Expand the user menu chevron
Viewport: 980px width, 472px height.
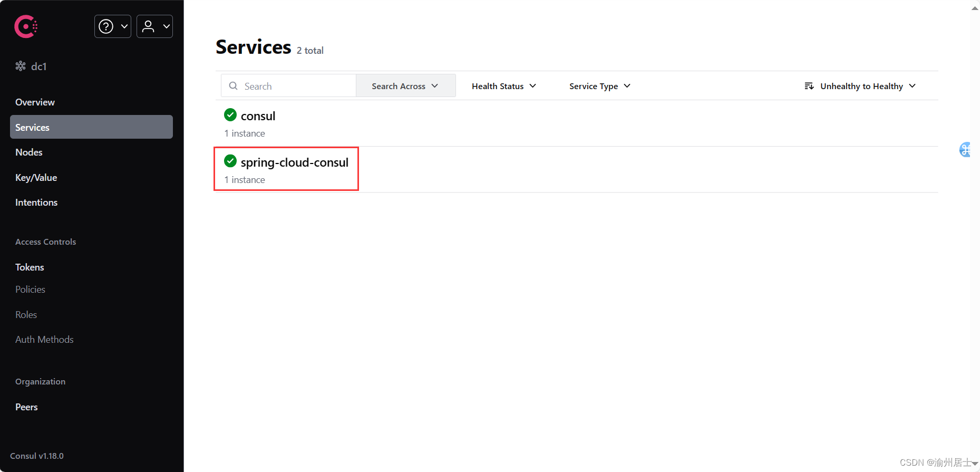click(167, 26)
